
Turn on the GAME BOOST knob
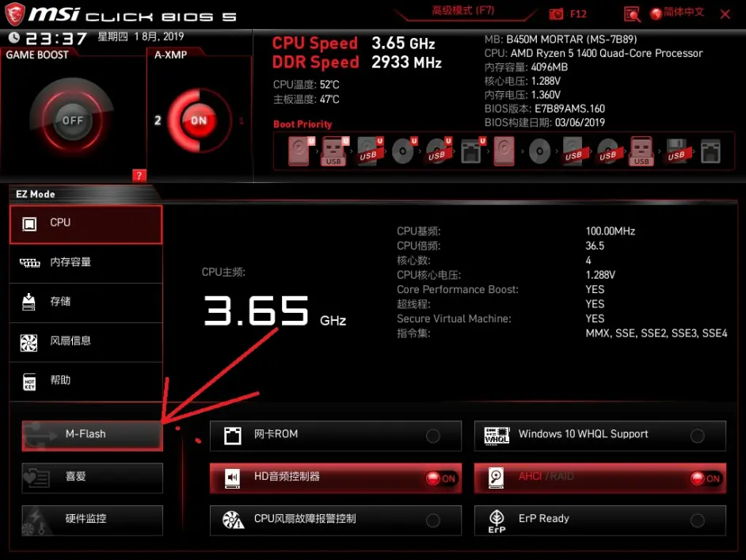pyautogui.click(x=72, y=121)
